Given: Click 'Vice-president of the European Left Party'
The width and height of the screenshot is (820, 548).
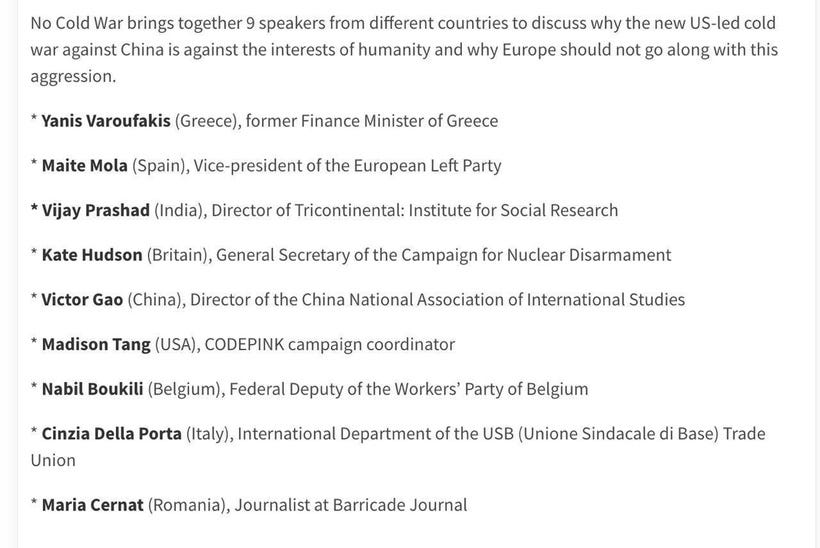Looking at the screenshot, I should 347,166.
